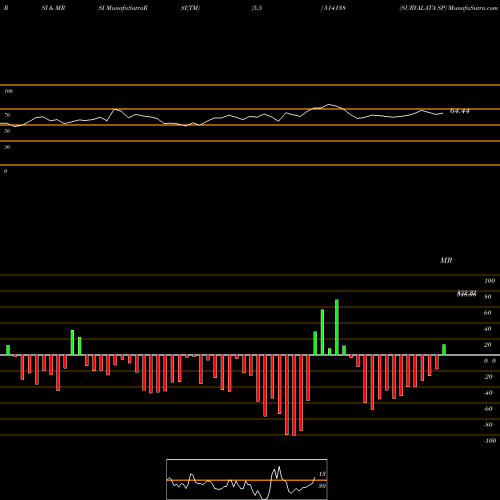
Task: Click the 80 label on MR axis
Action: tap(488, 297)
